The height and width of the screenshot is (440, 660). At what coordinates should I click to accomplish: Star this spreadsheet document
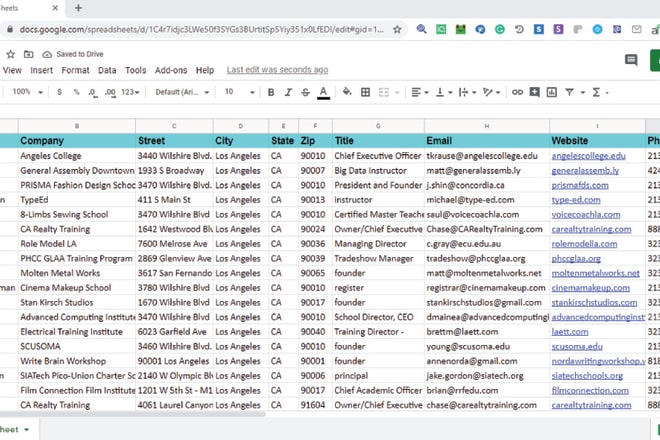pyautogui.click(x=11, y=54)
